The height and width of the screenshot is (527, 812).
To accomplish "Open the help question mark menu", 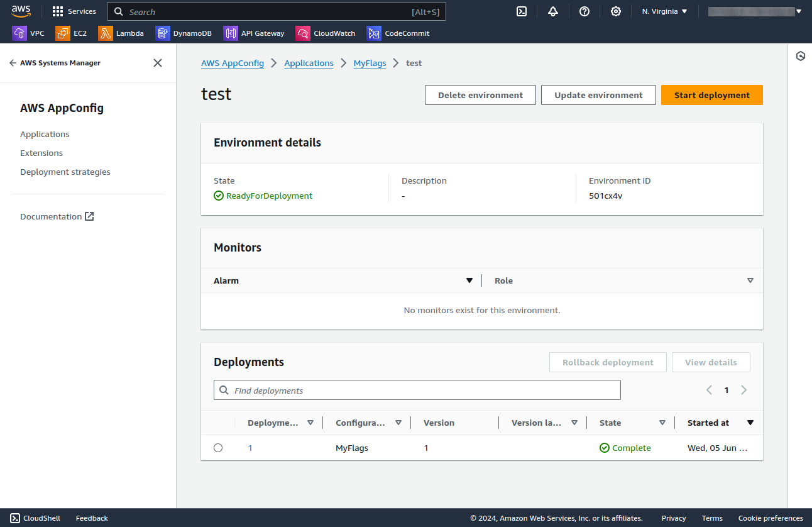I will [584, 11].
